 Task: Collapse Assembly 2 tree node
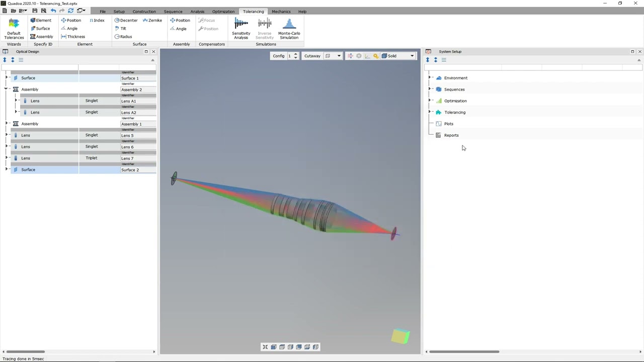pos(7,89)
